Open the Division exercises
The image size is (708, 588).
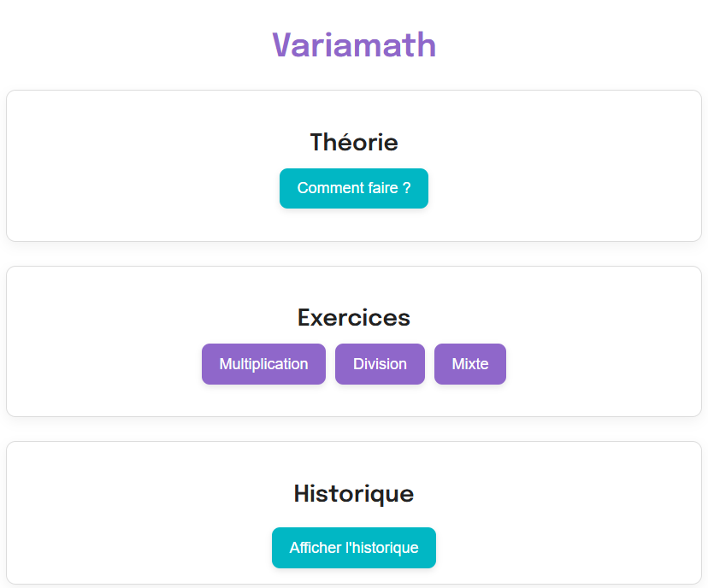(380, 364)
